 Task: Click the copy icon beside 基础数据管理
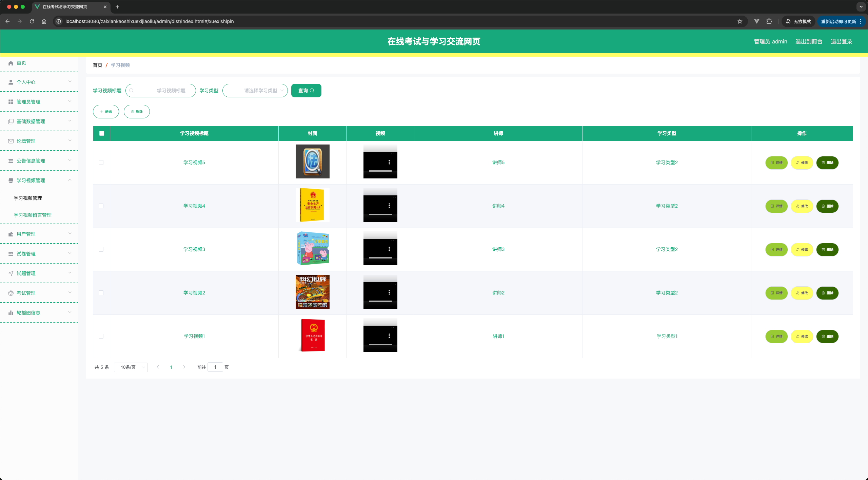tap(11, 121)
